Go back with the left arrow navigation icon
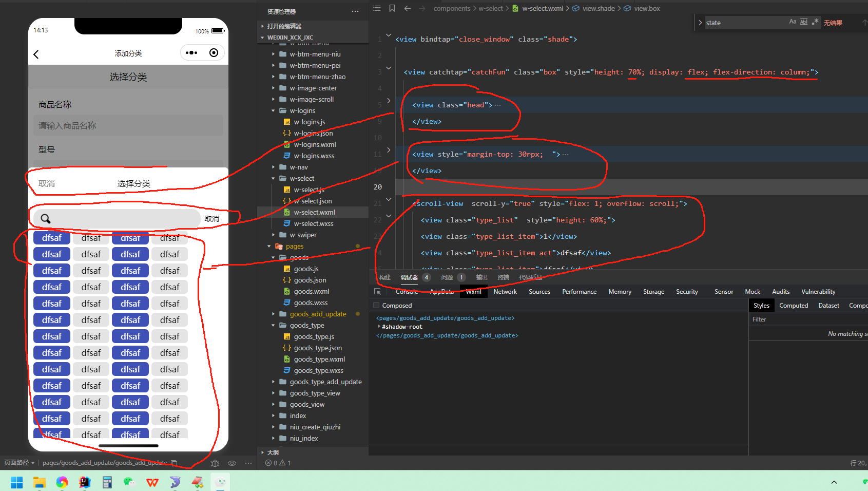Image resolution: width=868 pixels, height=491 pixels. tap(407, 8)
